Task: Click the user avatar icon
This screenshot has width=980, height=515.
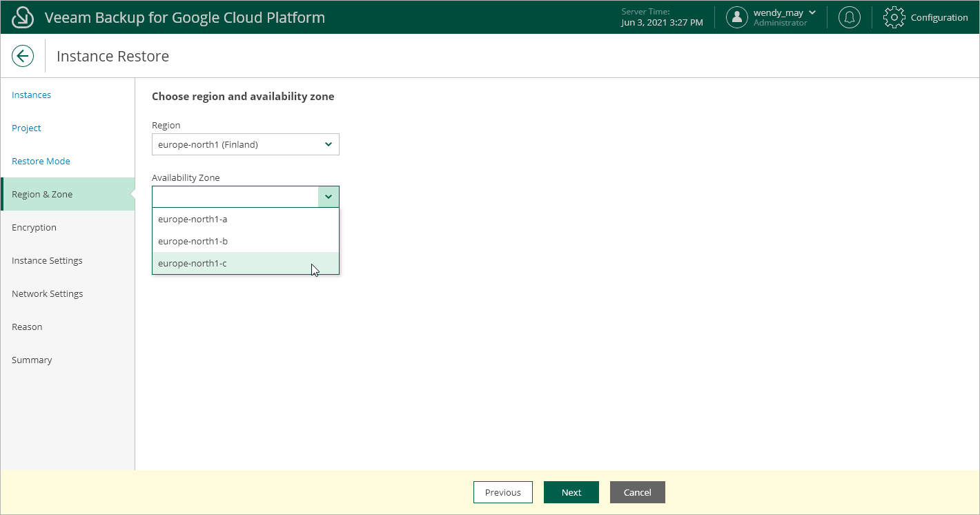Action: click(737, 17)
